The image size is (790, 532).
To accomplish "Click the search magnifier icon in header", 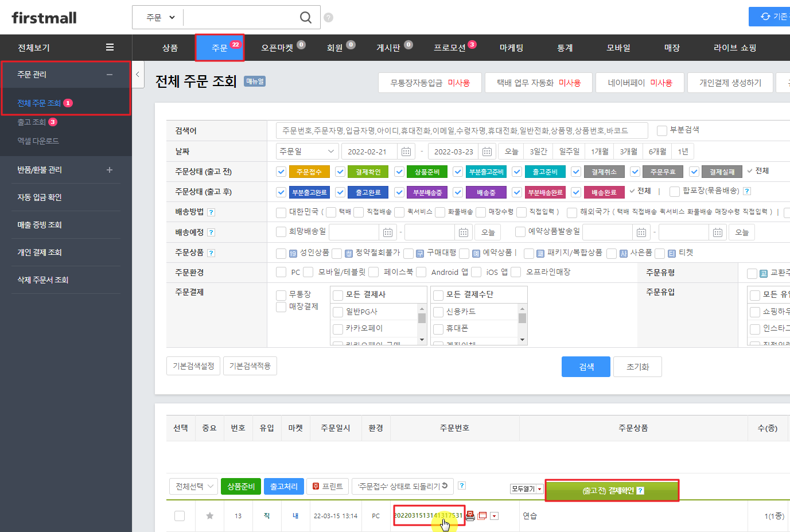I will pyautogui.click(x=306, y=18).
